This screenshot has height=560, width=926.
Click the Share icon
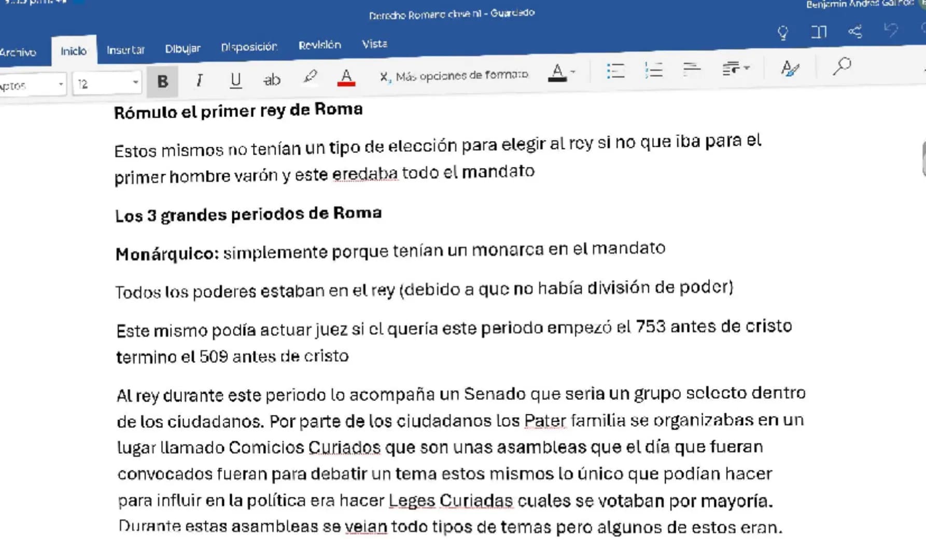click(x=855, y=32)
